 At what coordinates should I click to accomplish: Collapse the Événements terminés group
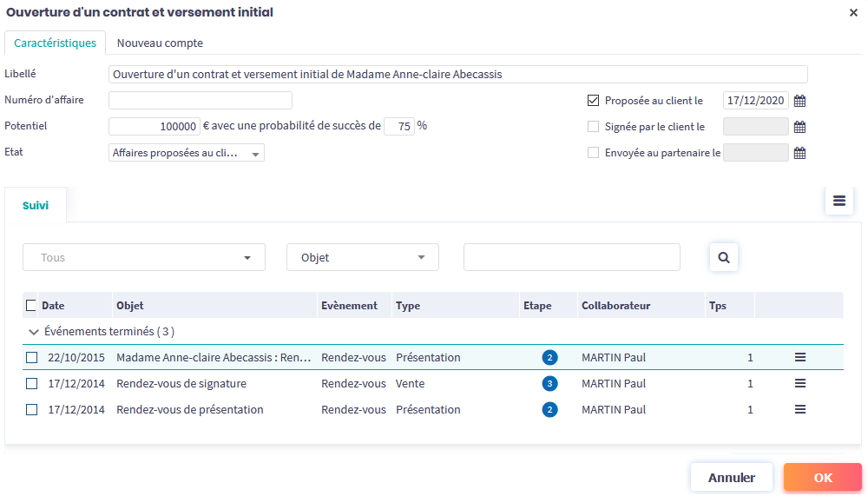pos(34,332)
